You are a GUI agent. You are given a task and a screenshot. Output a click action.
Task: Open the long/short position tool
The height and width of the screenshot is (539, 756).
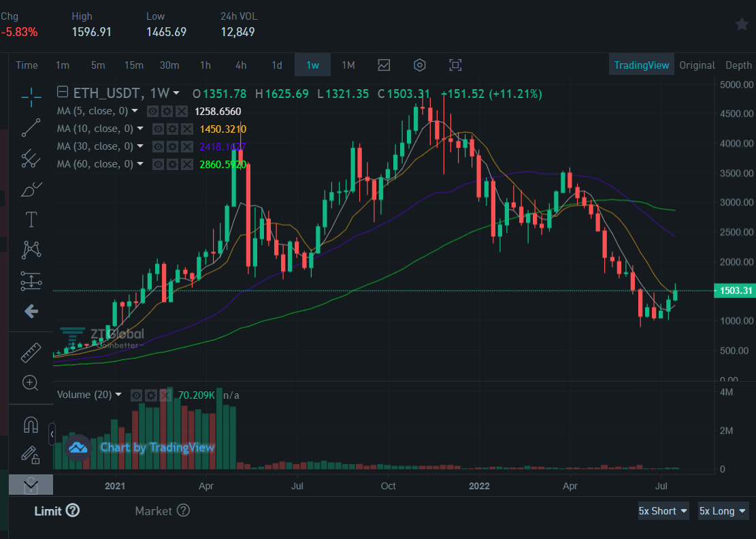tap(31, 281)
